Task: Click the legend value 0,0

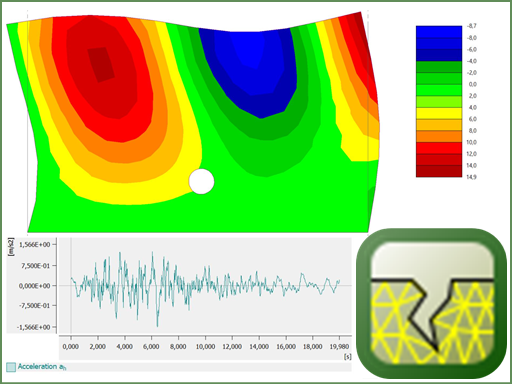Action: [x=473, y=84]
